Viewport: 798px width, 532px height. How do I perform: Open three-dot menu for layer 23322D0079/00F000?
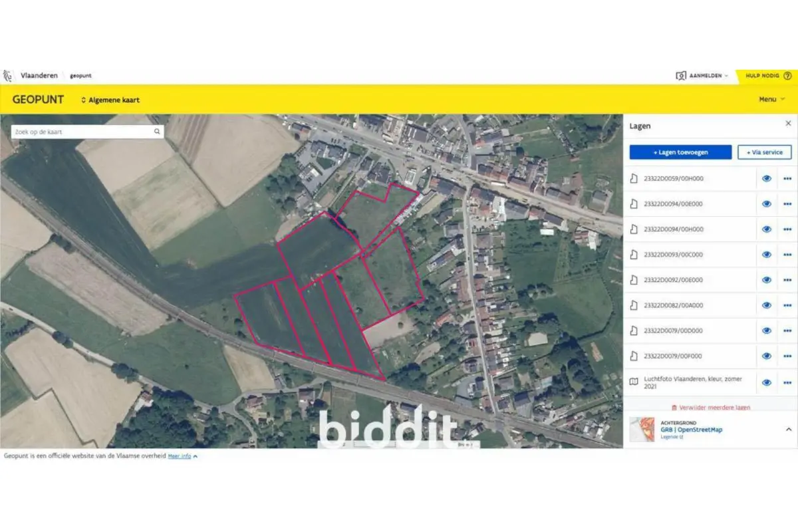(787, 356)
